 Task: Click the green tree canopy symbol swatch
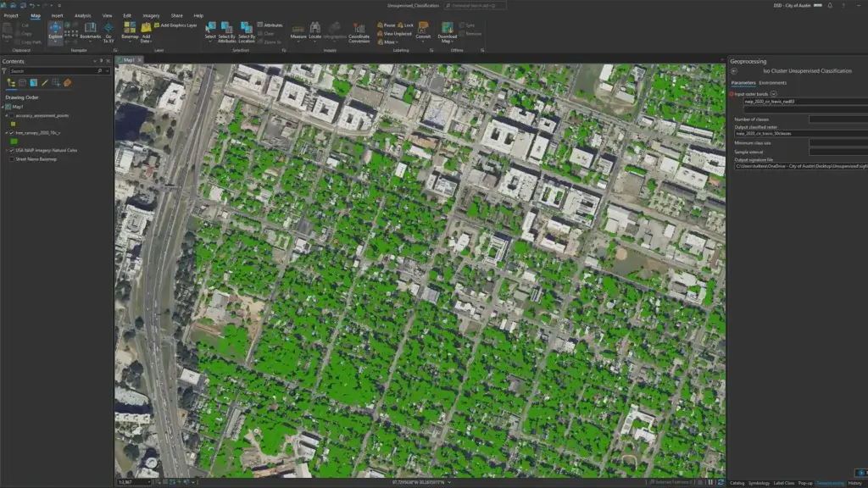(x=14, y=141)
